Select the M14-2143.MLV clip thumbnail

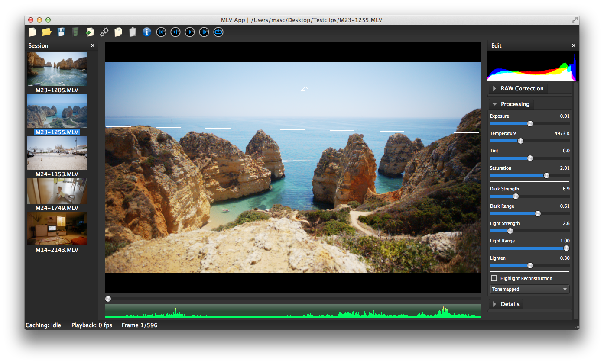57,229
